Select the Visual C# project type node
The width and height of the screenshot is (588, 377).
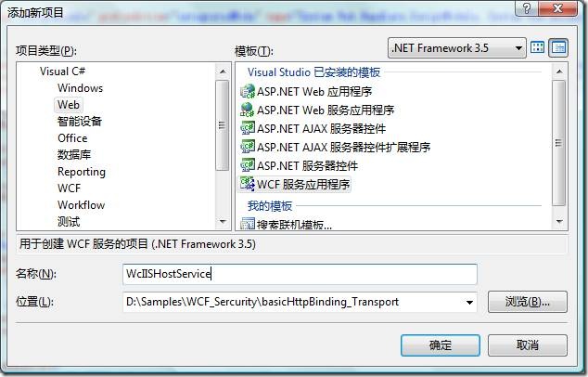click(x=63, y=71)
